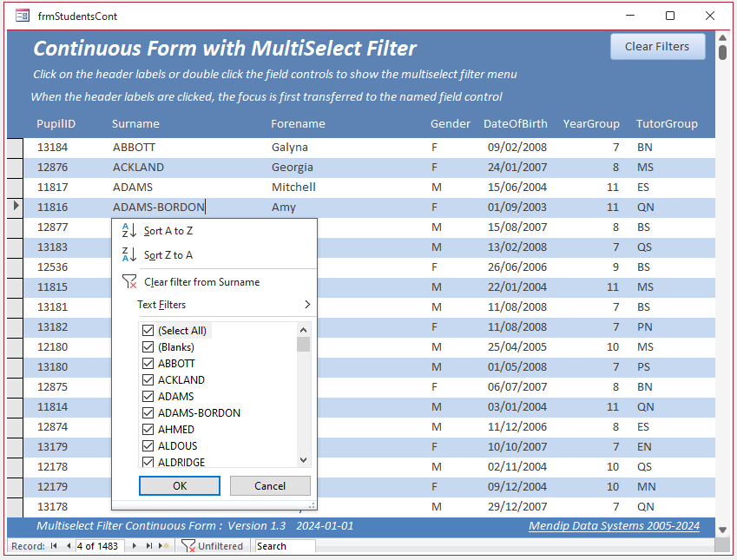Click the Clear Filters button
The image size is (737, 560).
point(657,47)
